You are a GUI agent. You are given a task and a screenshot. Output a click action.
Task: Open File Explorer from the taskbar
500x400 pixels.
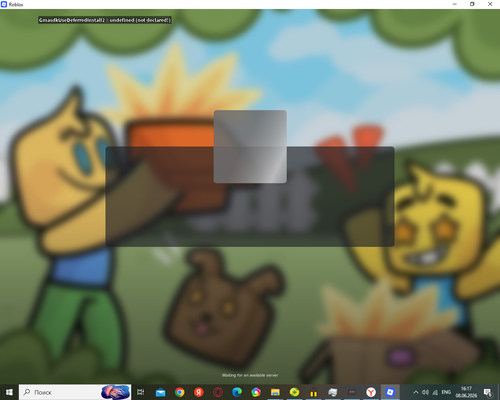[x=275, y=392]
